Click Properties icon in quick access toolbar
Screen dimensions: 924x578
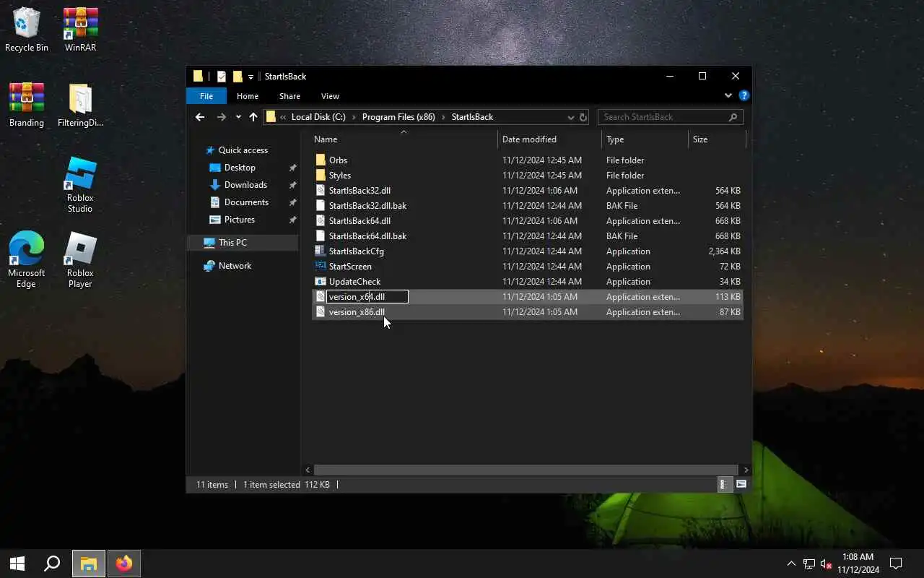pos(222,77)
